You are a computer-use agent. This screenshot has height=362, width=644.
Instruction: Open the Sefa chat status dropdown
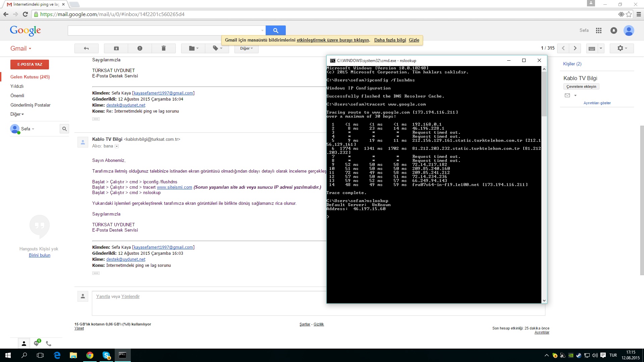pyautogui.click(x=28, y=129)
